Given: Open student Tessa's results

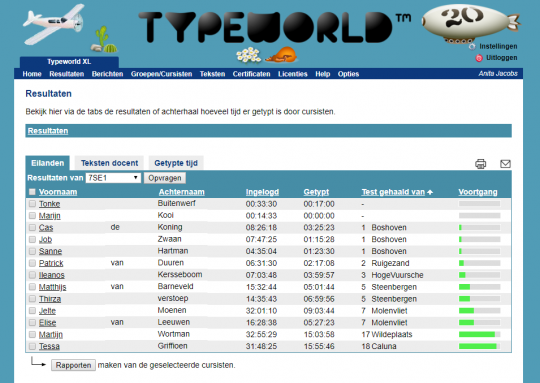Looking at the screenshot, I should tap(49, 346).
